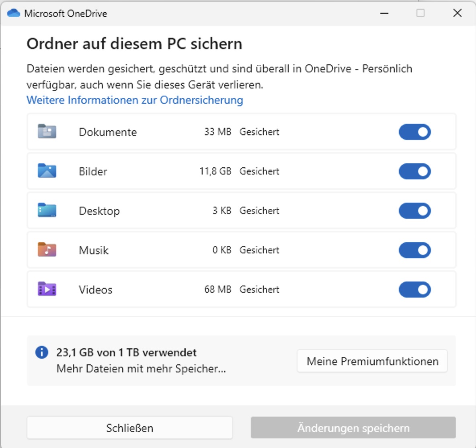The height and width of the screenshot is (448, 476).
Task: Select the Dokumente folder label
Action: click(x=108, y=132)
